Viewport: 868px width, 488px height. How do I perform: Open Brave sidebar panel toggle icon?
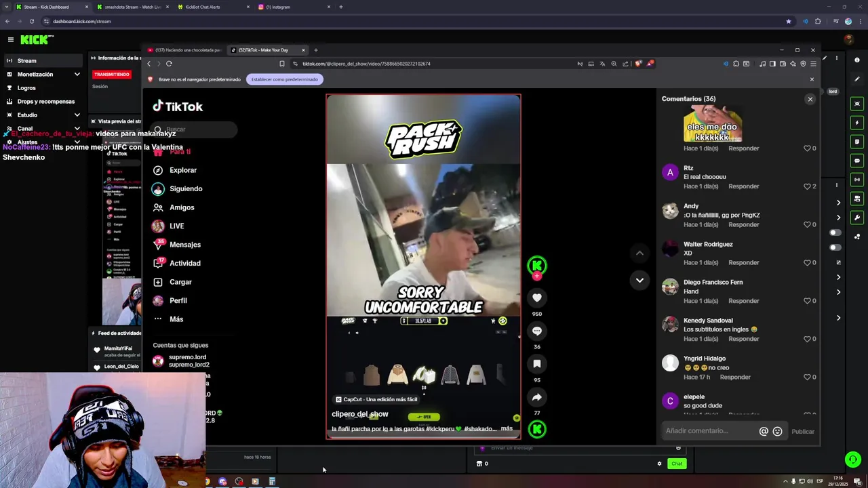pos(772,64)
